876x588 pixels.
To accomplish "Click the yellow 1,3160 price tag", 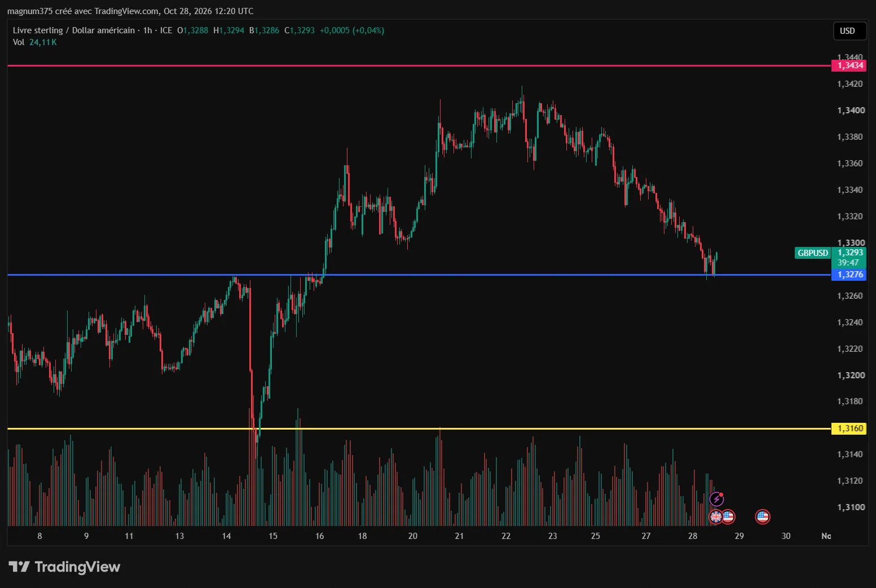I will point(849,428).
